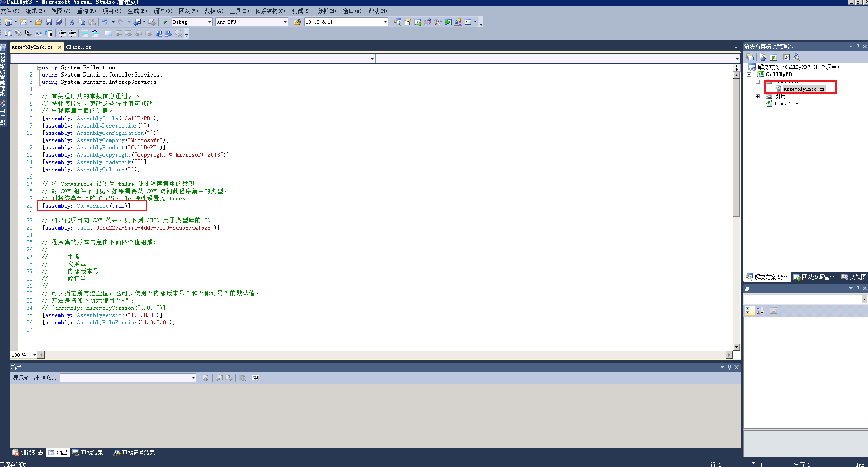Click the Find in Files icon
The image size is (868, 467).
398,22
